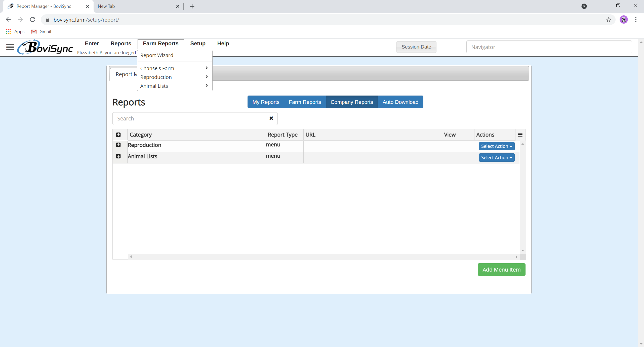Screen dimensions: 644x347
Task: Click into the Navigator input field
Action: click(x=549, y=47)
